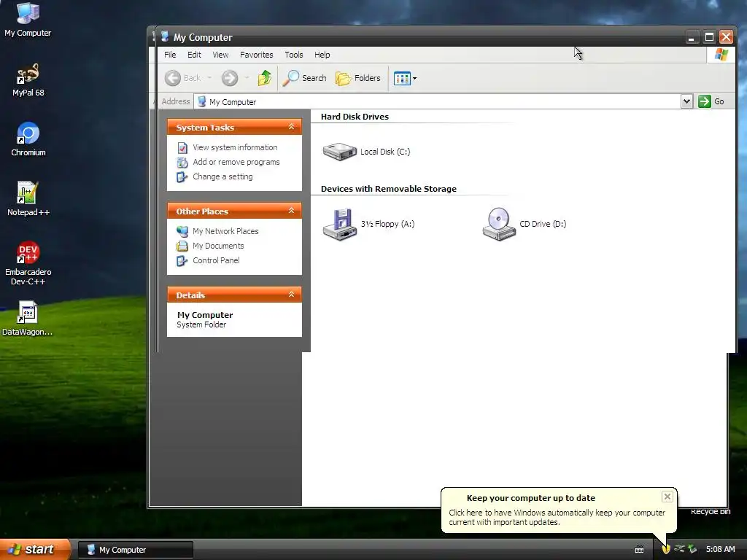This screenshot has width=747, height=560.
Task: Click the My Computer taskbar button
Action: click(135, 550)
